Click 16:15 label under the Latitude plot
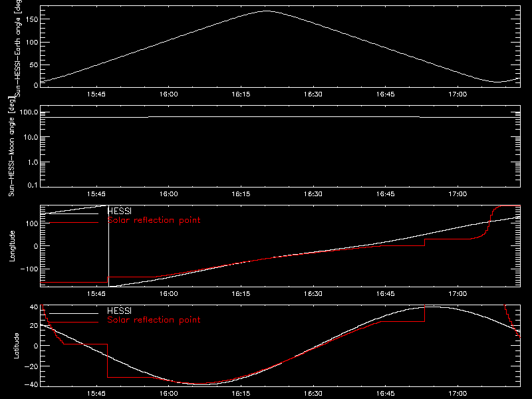Viewport: 532px width, 399px height. pos(241,394)
